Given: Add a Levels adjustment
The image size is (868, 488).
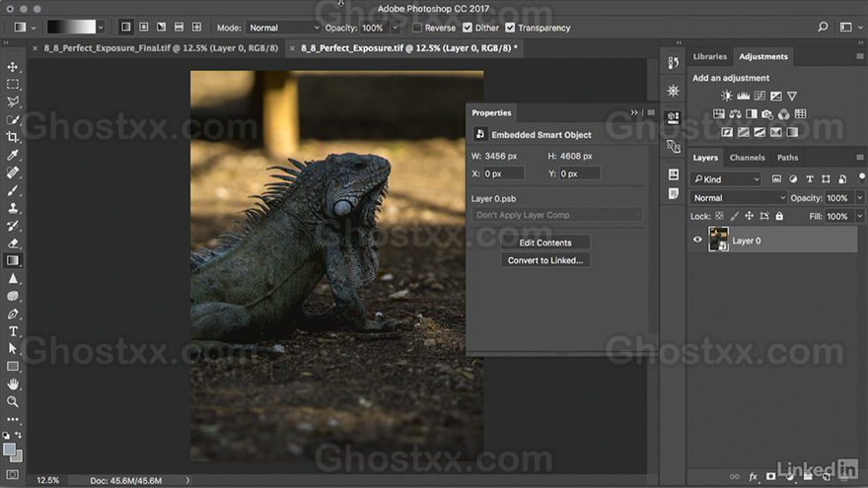Looking at the screenshot, I should [x=743, y=96].
